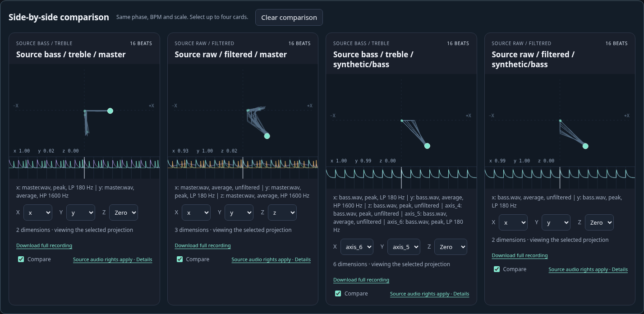The height and width of the screenshot is (314, 644).
Task: Download full recording of bass / treble / synthetic/bass
Action: point(361,280)
